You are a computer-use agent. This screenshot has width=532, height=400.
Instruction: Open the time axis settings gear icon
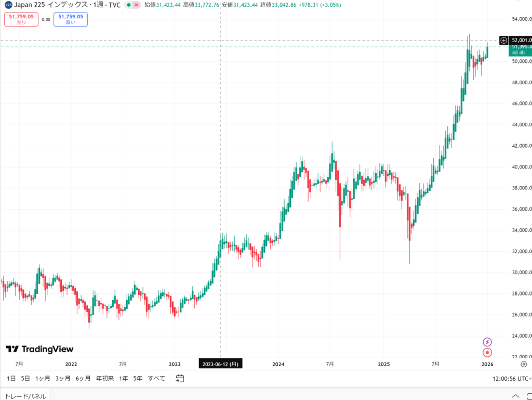click(524, 364)
